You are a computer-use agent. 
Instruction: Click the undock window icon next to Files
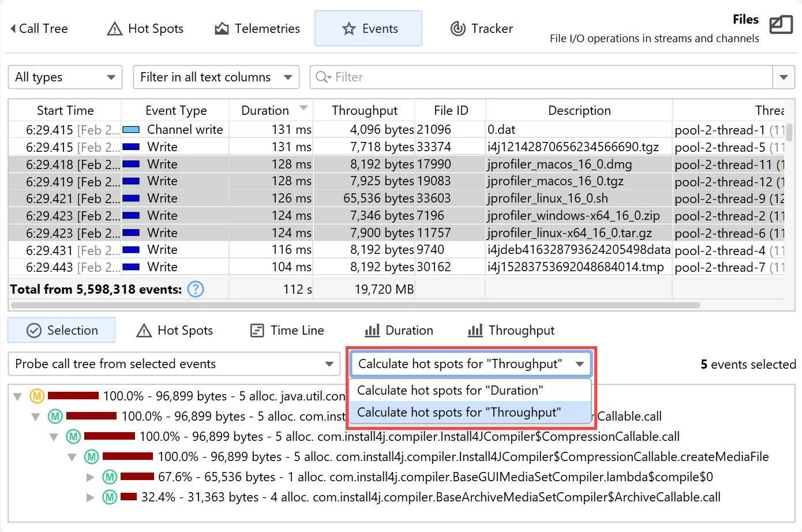(781, 25)
